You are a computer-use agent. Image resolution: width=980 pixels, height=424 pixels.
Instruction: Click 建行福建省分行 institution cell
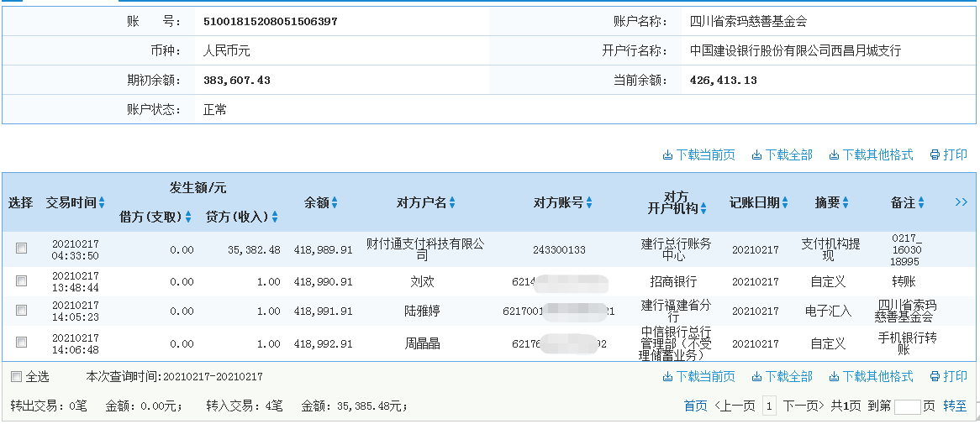click(x=677, y=311)
